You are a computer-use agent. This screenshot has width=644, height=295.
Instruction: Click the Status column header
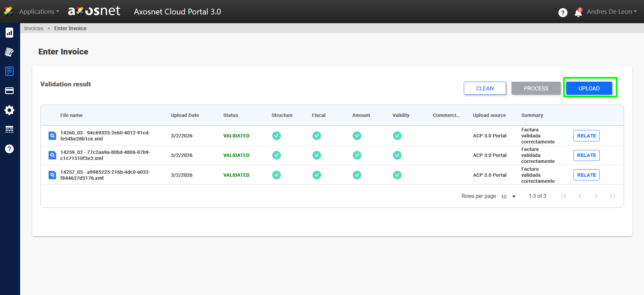(231, 115)
